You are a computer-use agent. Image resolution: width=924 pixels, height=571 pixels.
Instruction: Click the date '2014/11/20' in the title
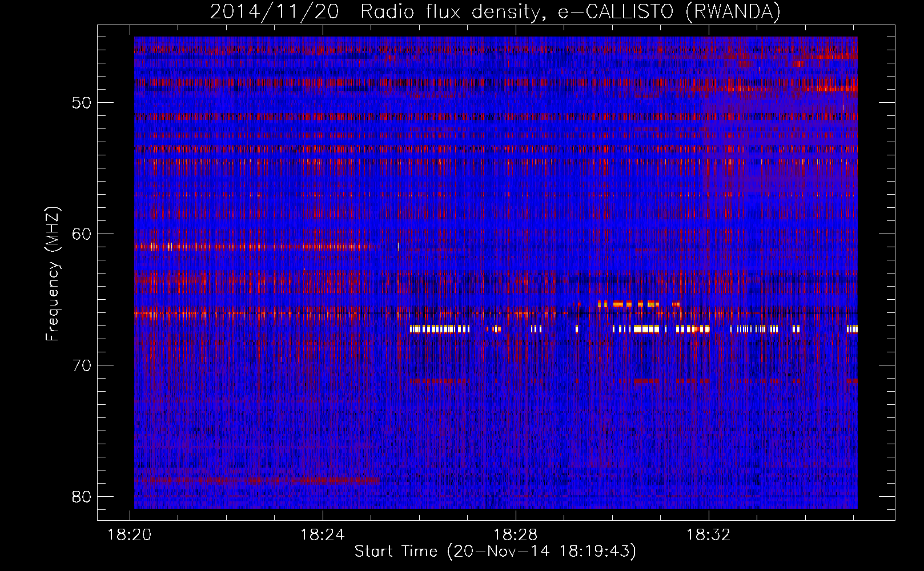pyautogui.click(x=275, y=11)
